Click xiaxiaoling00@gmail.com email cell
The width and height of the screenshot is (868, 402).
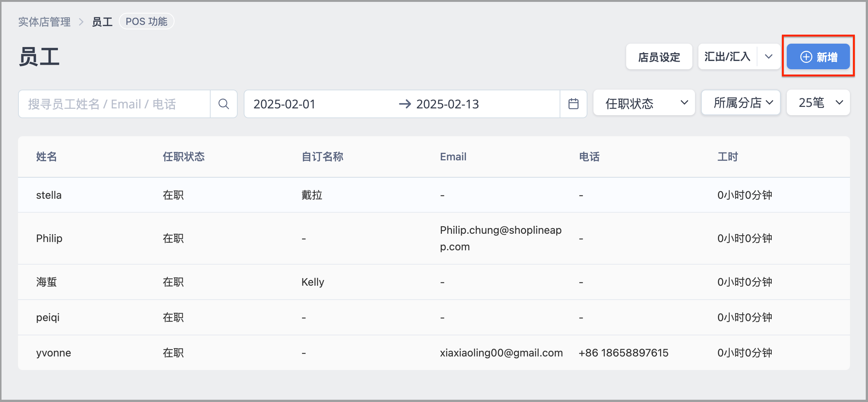pyautogui.click(x=501, y=353)
